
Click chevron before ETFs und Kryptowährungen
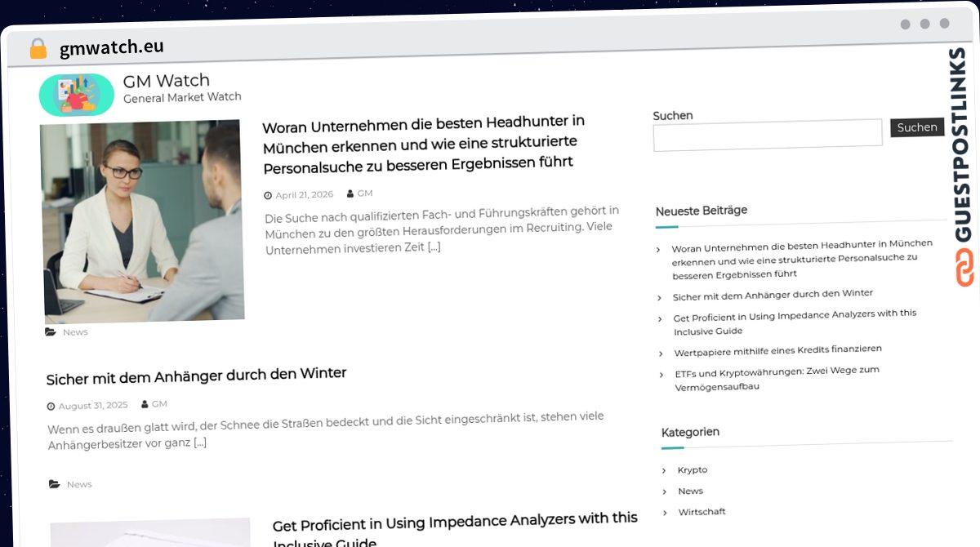pos(663,374)
